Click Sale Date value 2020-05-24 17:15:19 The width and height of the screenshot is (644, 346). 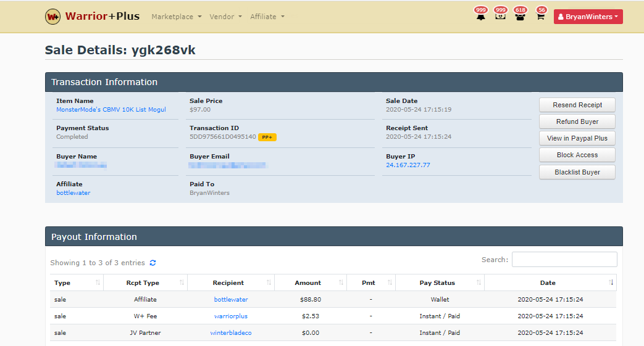pos(419,110)
